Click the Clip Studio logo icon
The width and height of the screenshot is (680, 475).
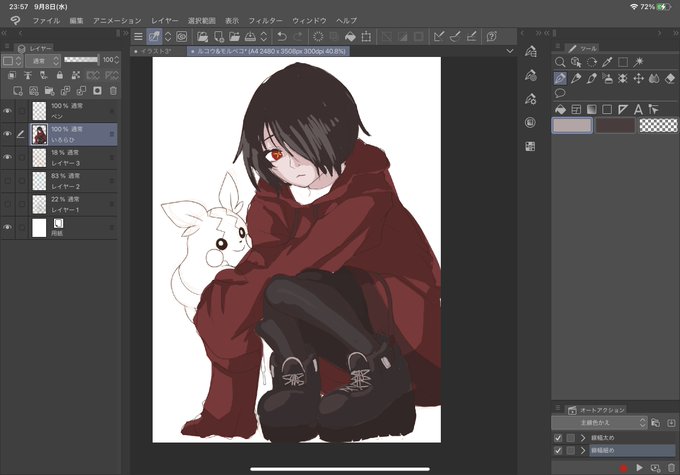tap(15, 20)
